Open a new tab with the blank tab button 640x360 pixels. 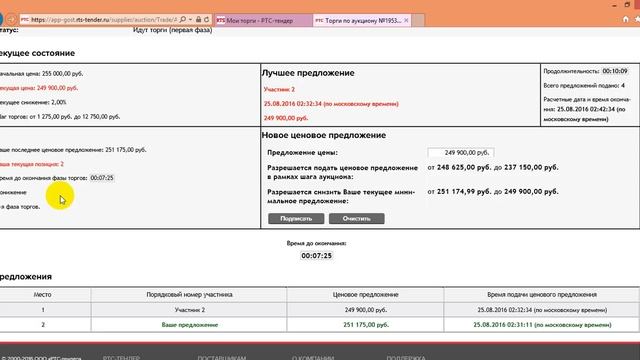[418, 20]
